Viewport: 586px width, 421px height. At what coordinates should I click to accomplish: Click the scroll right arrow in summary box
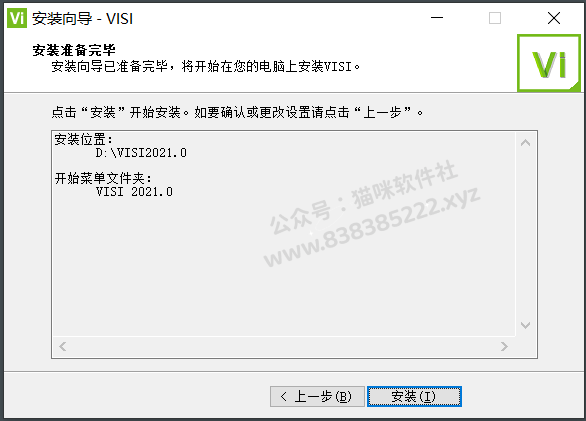click(504, 346)
